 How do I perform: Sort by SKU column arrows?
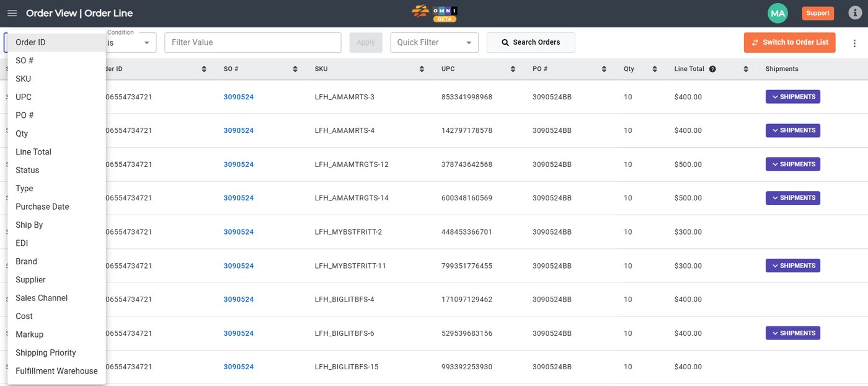422,69
